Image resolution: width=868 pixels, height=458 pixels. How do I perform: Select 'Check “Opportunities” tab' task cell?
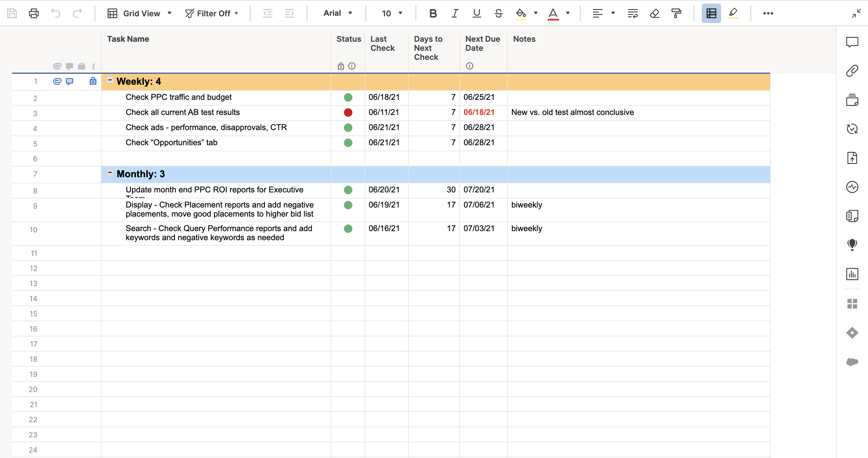pyautogui.click(x=216, y=143)
